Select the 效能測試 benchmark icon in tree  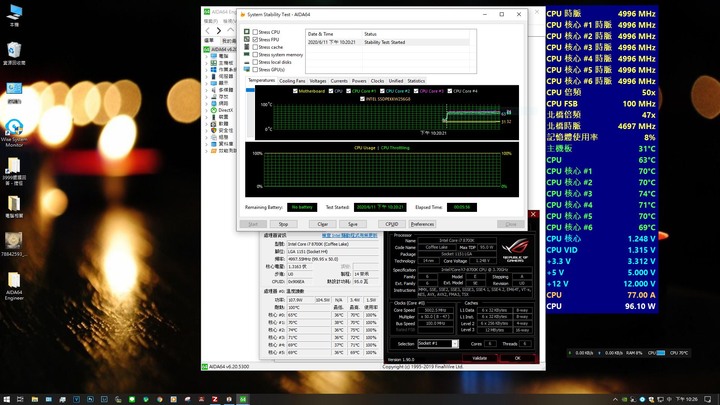tap(214, 151)
